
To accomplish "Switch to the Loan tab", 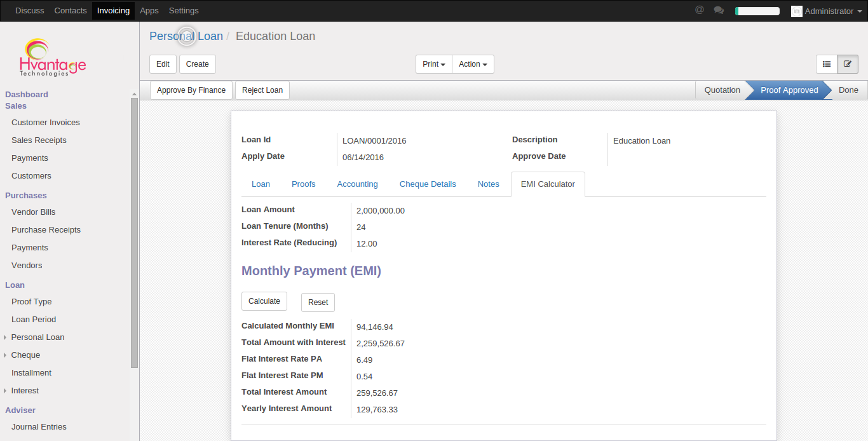I will click(x=261, y=184).
